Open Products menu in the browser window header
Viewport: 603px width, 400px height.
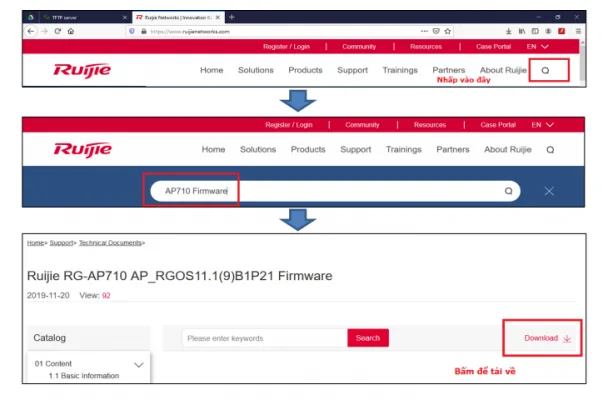(305, 70)
